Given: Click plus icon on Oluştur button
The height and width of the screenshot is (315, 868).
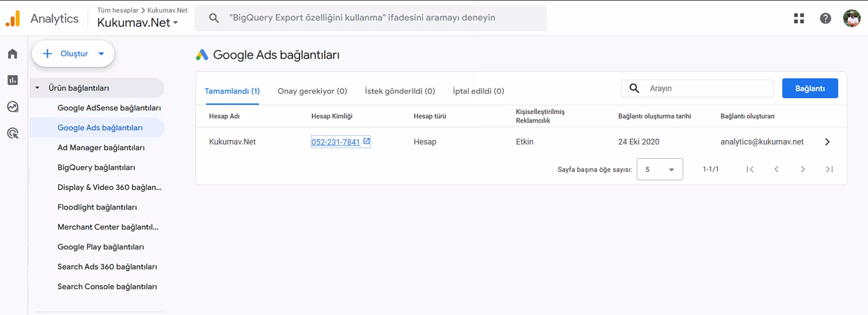Looking at the screenshot, I should [x=47, y=54].
